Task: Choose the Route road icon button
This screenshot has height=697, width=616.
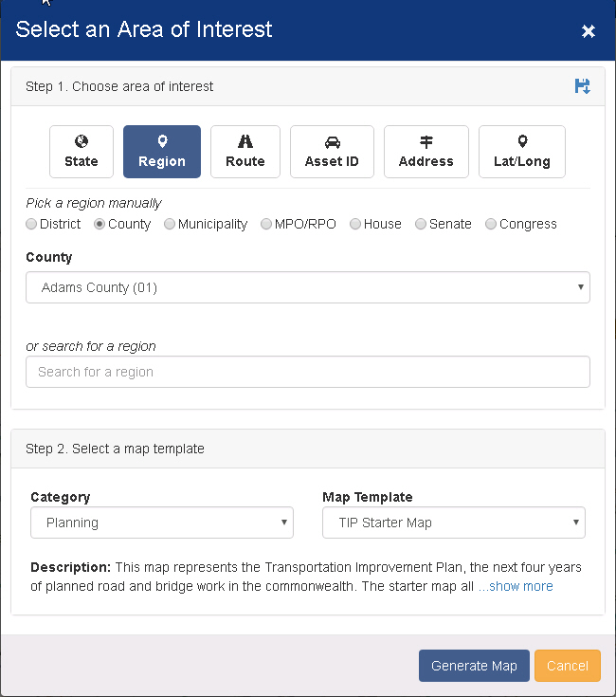Action: (x=245, y=152)
